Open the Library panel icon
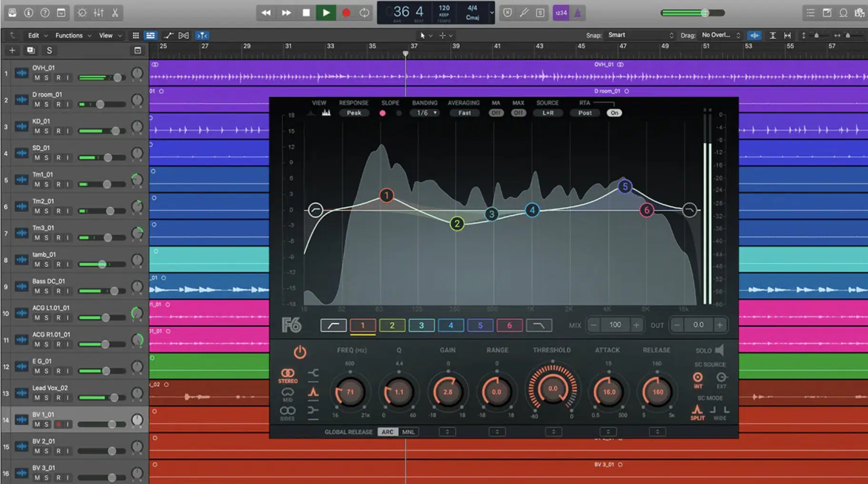This screenshot has width=868, height=484. (12, 13)
